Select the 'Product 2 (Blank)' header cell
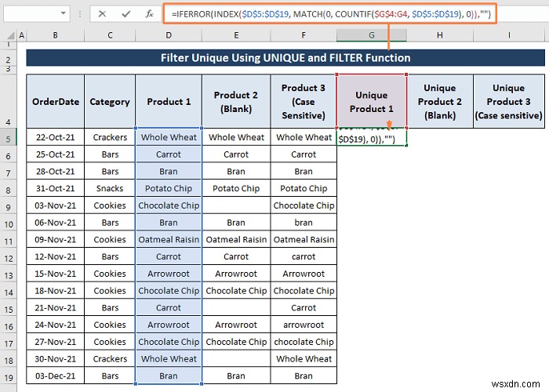 [x=236, y=101]
